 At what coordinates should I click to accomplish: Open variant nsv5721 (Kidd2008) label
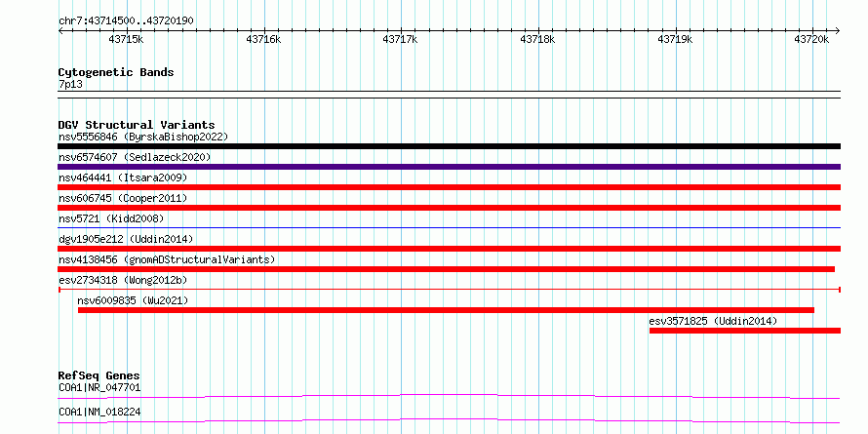(x=111, y=218)
